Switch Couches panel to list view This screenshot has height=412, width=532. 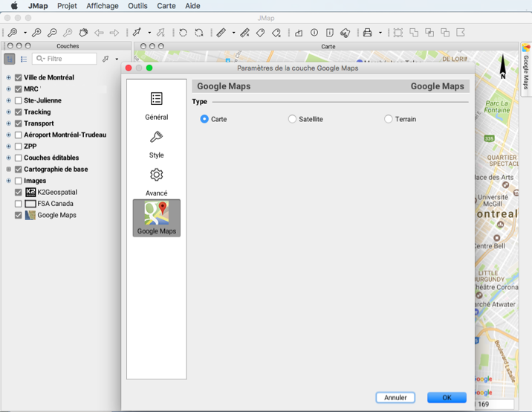pos(24,59)
